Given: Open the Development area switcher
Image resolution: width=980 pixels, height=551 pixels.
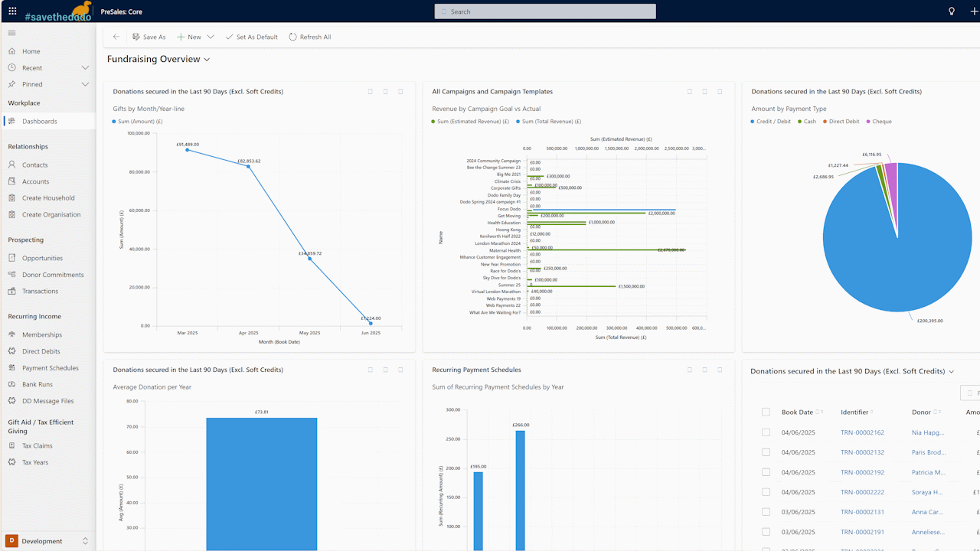Looking at the screenshot, I should (47, 541).
